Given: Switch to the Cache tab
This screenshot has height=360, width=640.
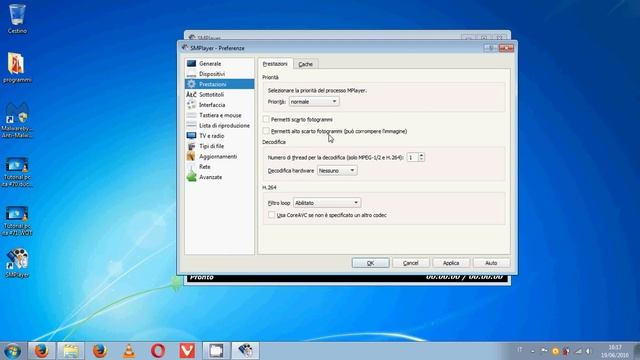Looking at the screenshot, I should click(x=305, y=64).
